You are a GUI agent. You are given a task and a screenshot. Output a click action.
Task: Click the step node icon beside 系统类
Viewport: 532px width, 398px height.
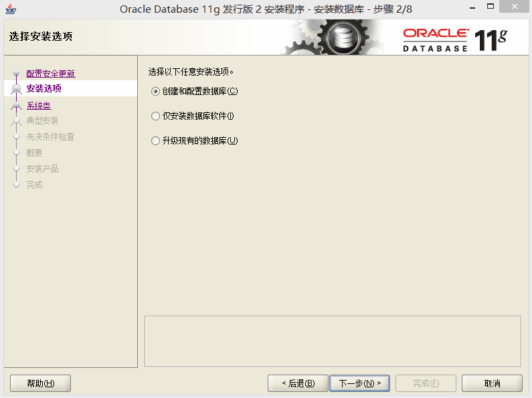click(16, 106)
